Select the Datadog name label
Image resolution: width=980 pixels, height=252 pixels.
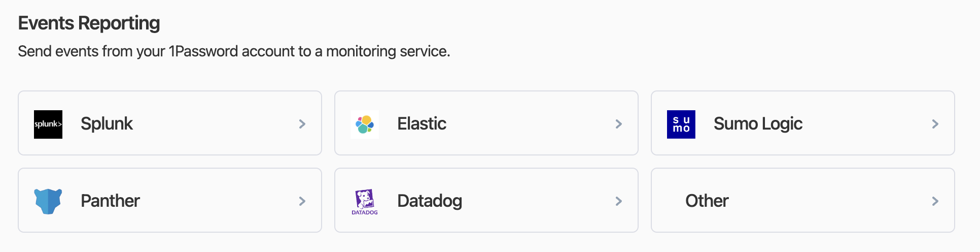click(x=430, y=201)
